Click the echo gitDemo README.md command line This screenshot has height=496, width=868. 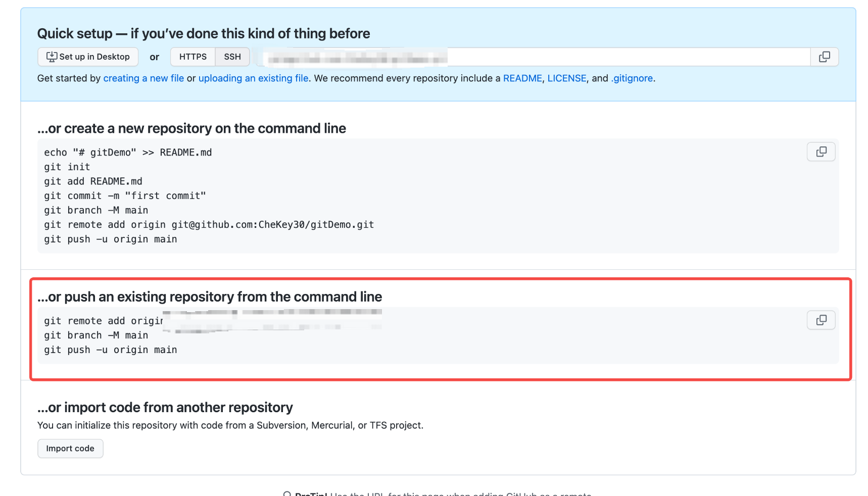click(128, 153)
